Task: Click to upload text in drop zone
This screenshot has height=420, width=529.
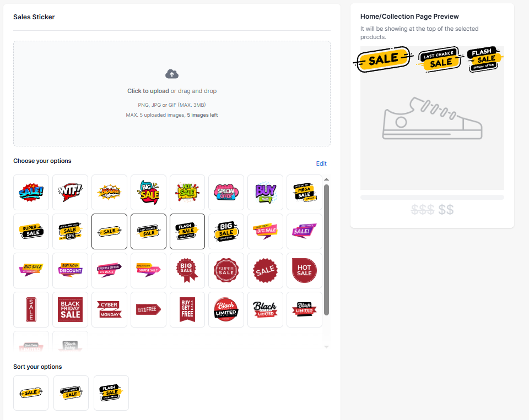Action: click(x=148, y=91)
